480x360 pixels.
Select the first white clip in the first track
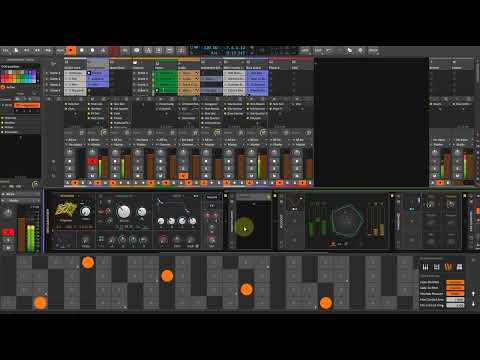(75, 73)
